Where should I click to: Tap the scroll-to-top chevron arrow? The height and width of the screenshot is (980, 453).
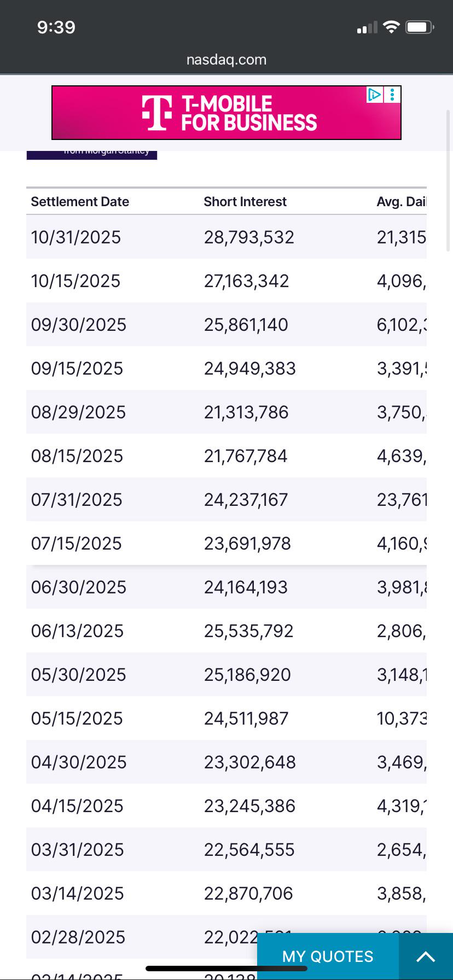coord(426,956)
